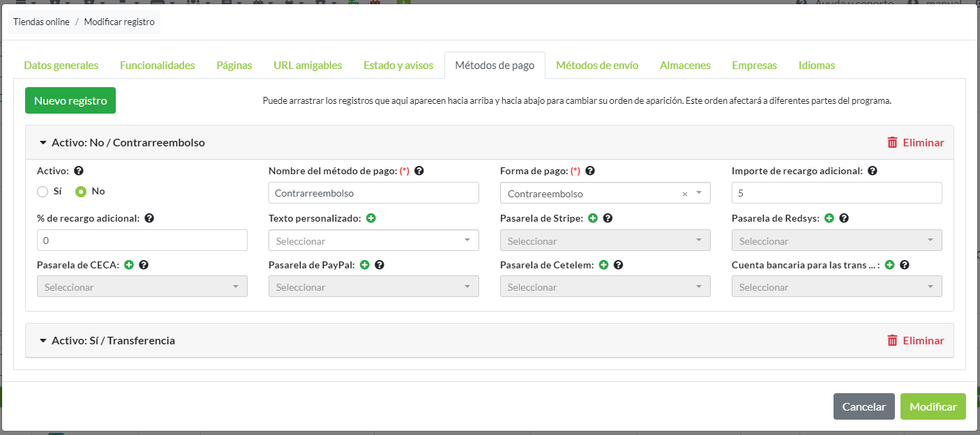Click help icon beside Pasarela de Redsys
Screen dimensions: 980x435
tap(844, 218)
